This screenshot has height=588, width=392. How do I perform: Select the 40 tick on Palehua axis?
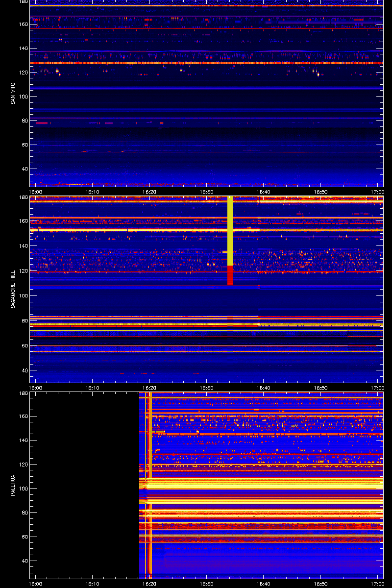24,561
